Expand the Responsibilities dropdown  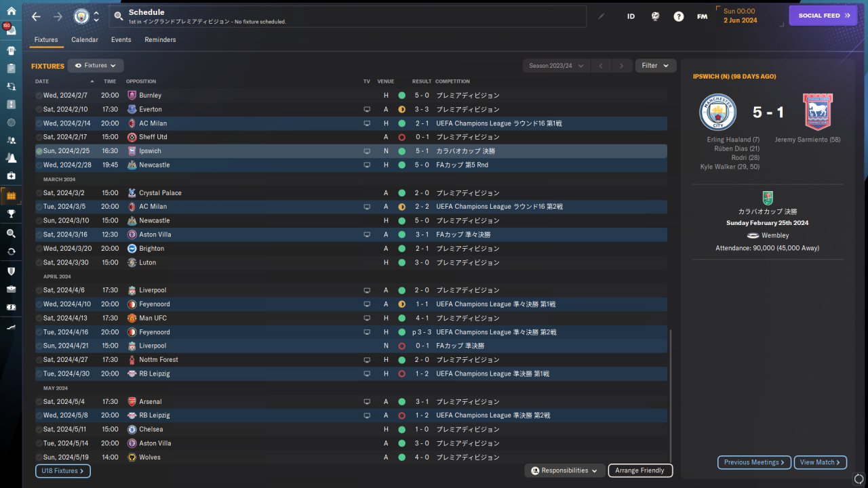pyautogui.click(x=565, y=470)
